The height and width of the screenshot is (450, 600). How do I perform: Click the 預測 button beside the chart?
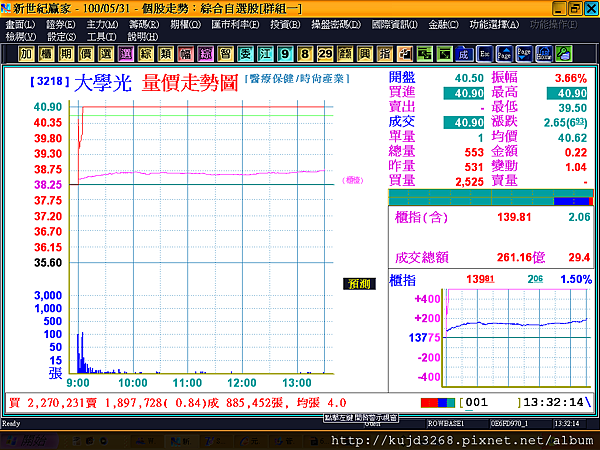(x=359, y=284)
